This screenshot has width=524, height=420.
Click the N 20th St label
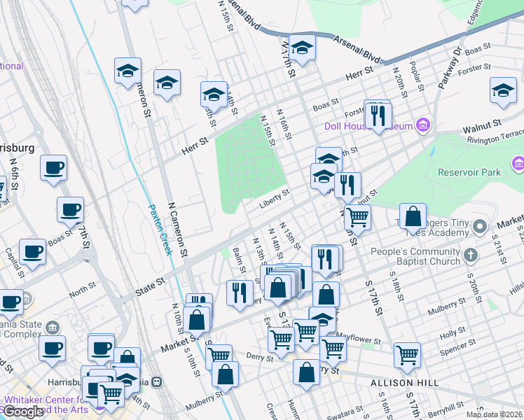[x=400, y=83]
